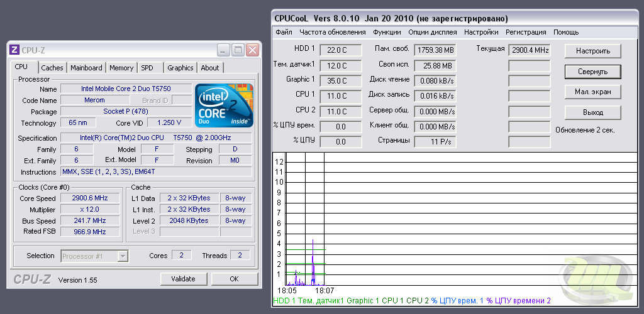Open the Функции menu
Screen dimensions: 644x314
(x=387, y=32)
